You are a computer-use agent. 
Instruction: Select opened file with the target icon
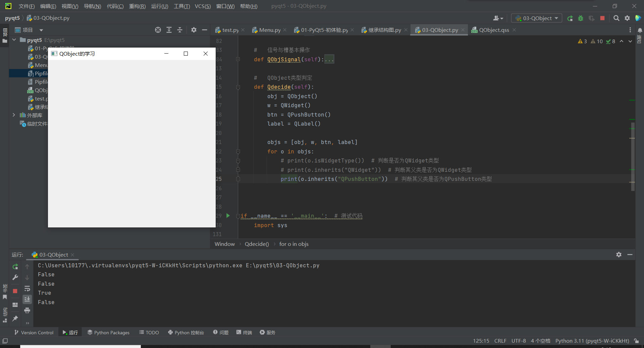158,30
